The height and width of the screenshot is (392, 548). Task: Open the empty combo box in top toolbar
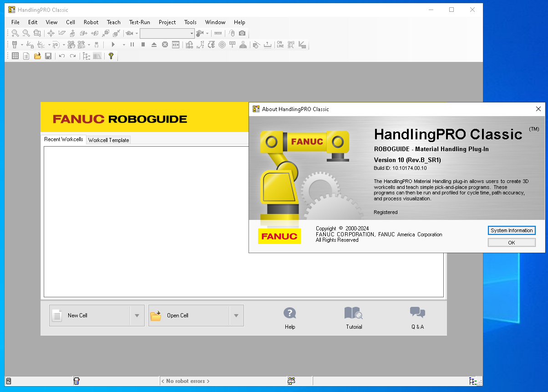167,33
